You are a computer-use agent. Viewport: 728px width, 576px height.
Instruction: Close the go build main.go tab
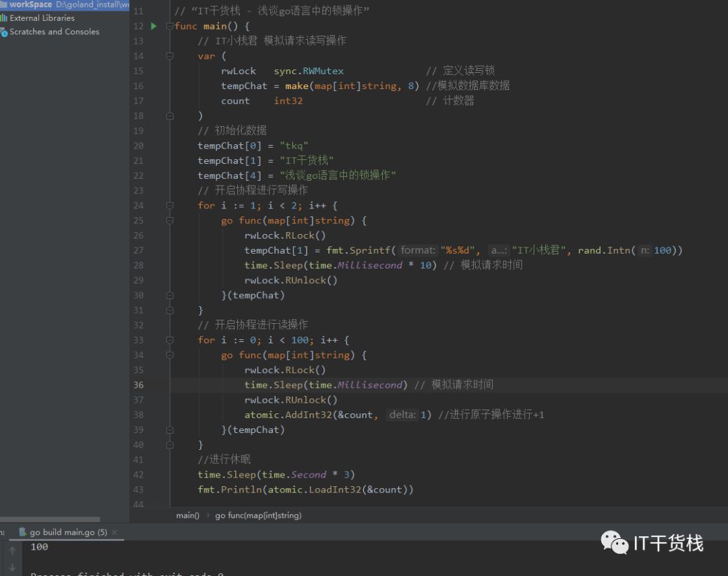(x=115, y=532)
